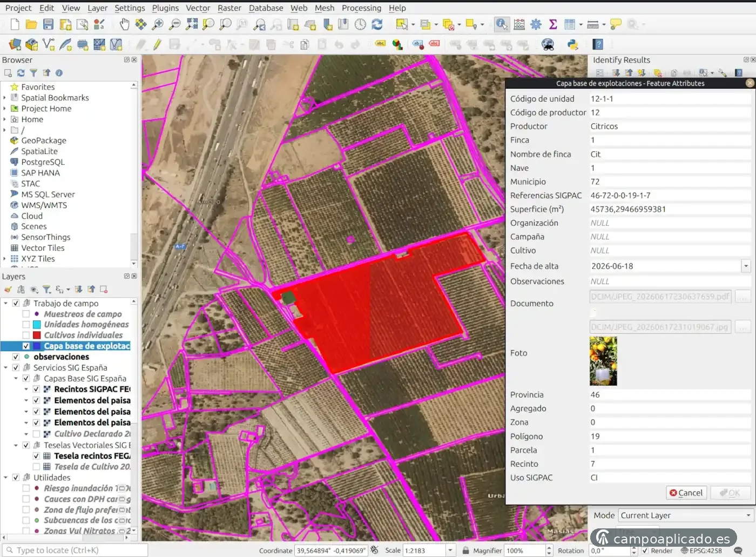Activate the Identify Features tool

pos(502,24)
